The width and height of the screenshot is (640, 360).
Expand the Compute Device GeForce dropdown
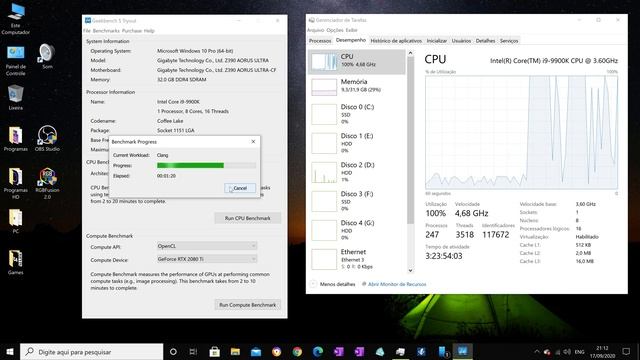[x=207, y=259]
